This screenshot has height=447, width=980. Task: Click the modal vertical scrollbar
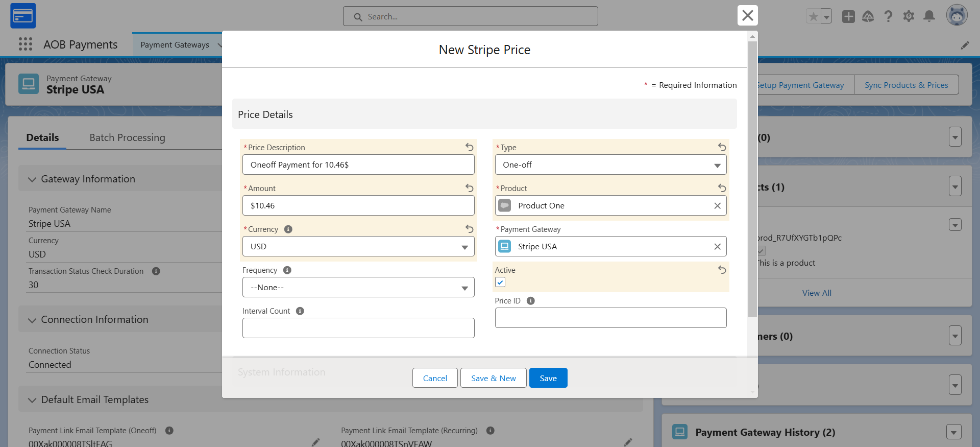click(x=752, y=179)
